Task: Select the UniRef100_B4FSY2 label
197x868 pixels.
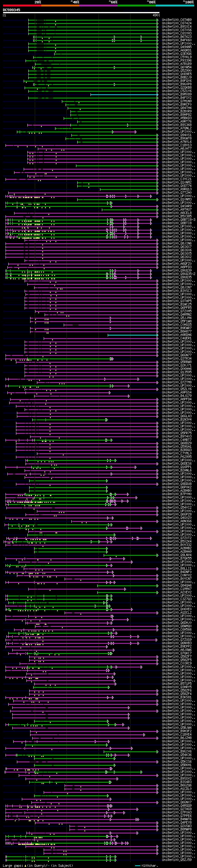Action: click(177, 98)
